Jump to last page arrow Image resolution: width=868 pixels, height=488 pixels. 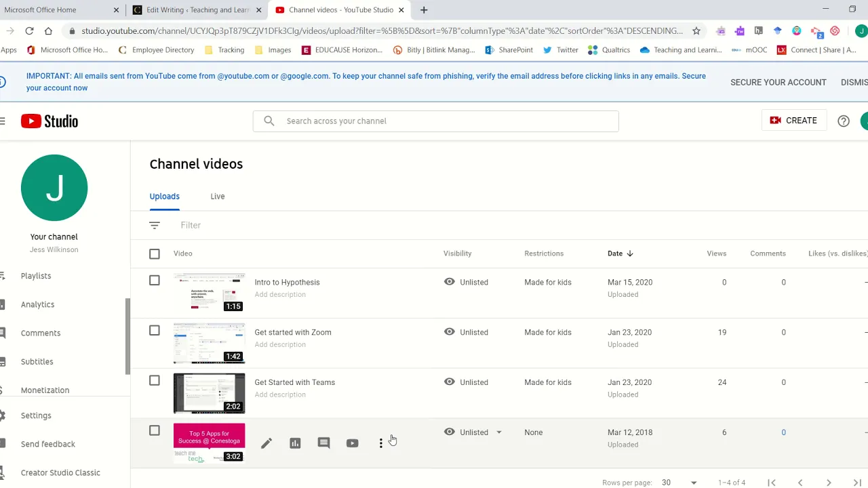857,483
